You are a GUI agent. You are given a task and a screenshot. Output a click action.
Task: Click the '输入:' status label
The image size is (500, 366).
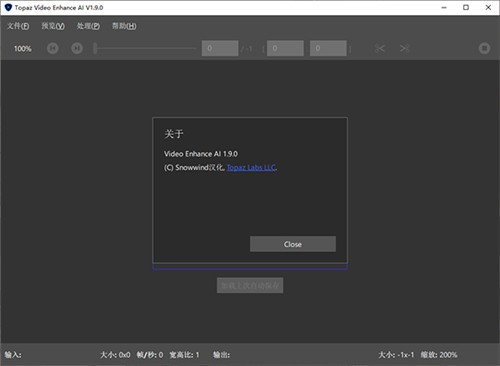point(13,355)
